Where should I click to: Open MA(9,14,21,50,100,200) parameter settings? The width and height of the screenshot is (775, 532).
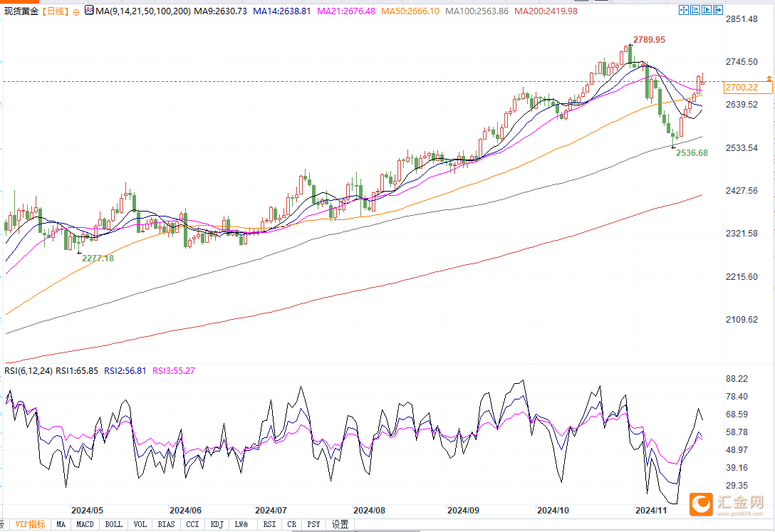click(x=144, y=11)
